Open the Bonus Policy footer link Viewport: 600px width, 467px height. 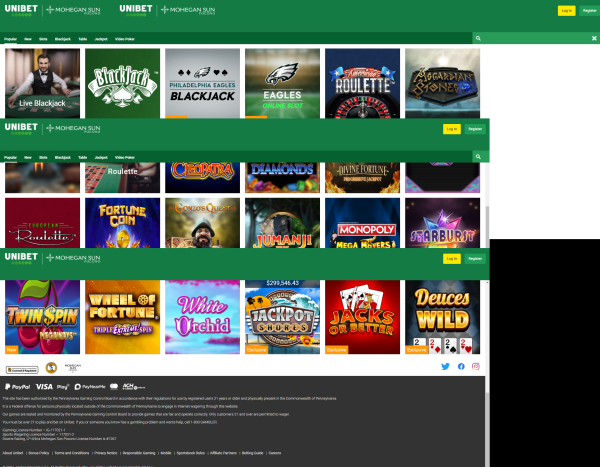[x=39, y=453]
